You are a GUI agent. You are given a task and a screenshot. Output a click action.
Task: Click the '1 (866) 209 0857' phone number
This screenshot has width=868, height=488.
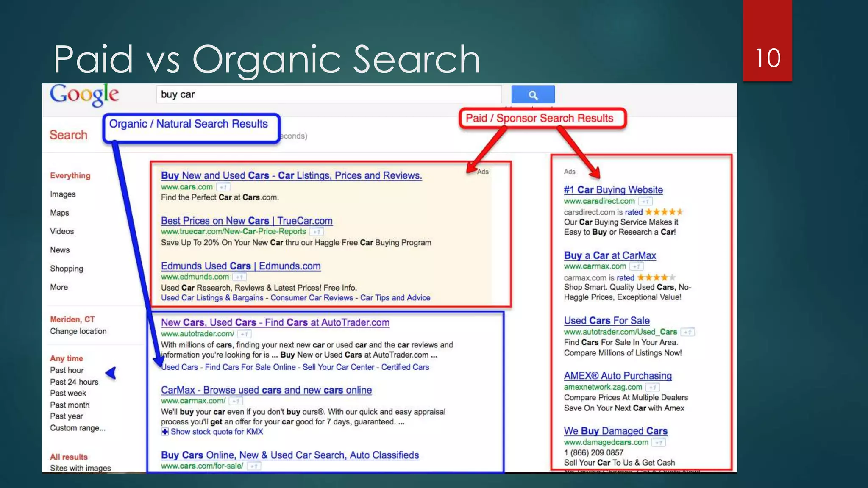(593, 452)
